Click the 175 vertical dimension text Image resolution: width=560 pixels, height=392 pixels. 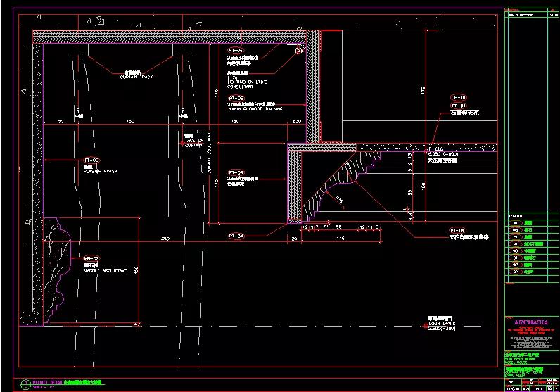(423, 90)
